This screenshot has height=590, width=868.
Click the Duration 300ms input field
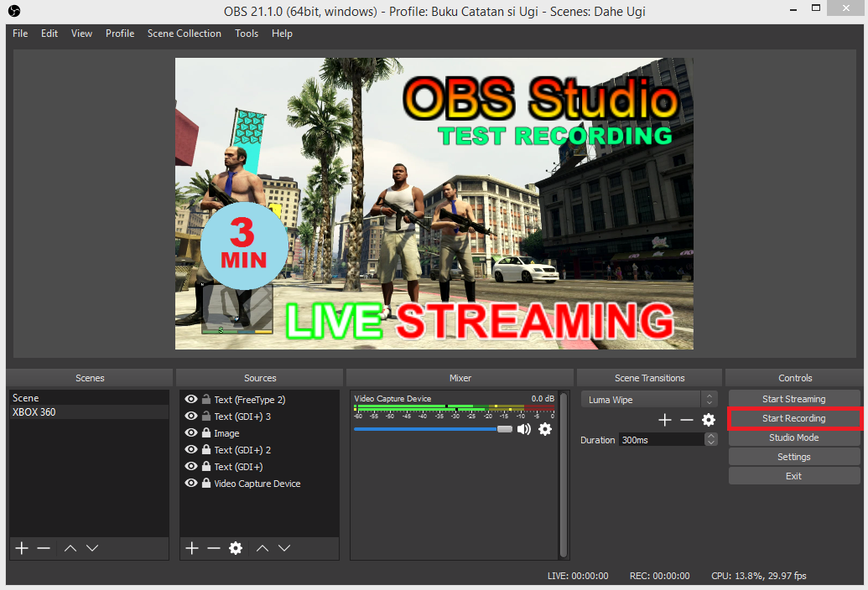pos(662,440)
